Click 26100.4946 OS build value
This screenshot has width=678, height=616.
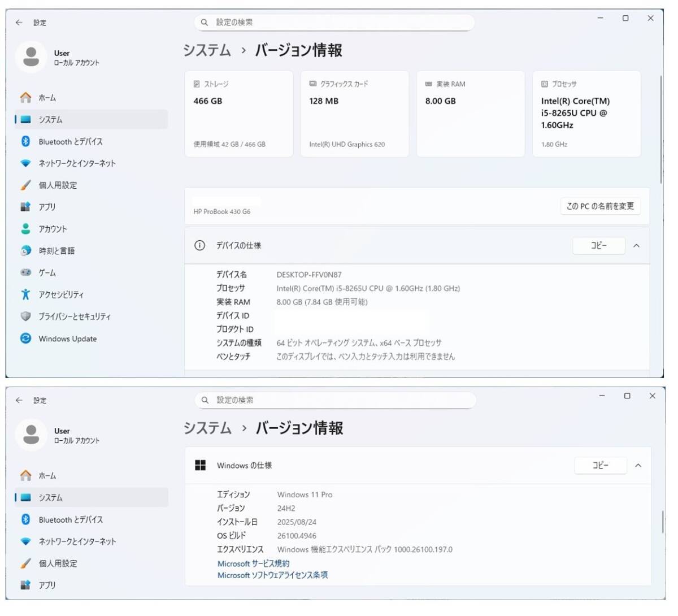[x=297, y=536]
